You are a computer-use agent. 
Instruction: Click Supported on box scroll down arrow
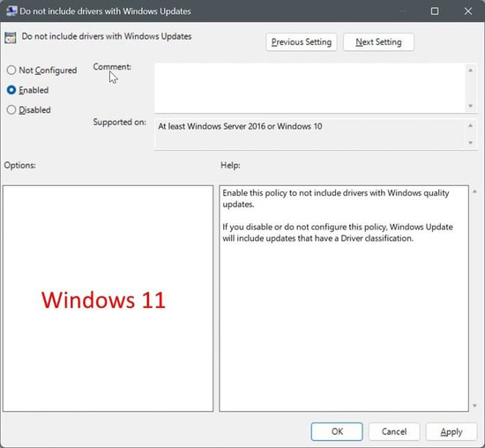click(471, 143)
